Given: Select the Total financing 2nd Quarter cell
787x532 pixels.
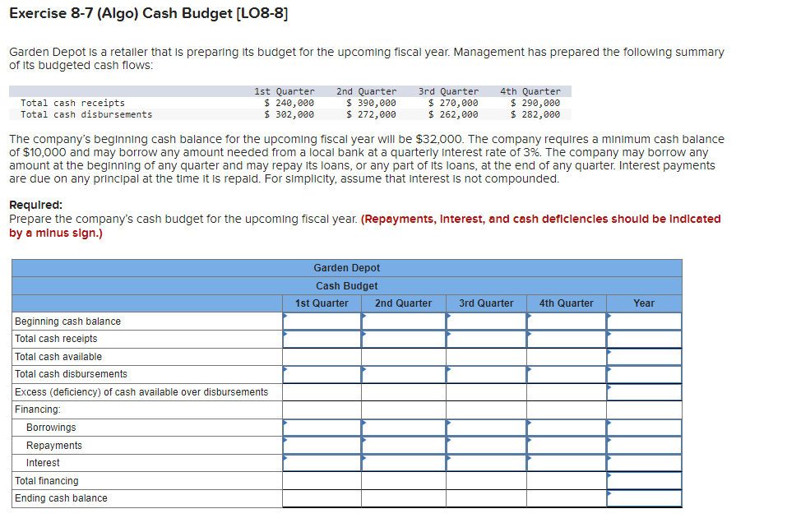Looking at the screenshot, I should point(404,479).
